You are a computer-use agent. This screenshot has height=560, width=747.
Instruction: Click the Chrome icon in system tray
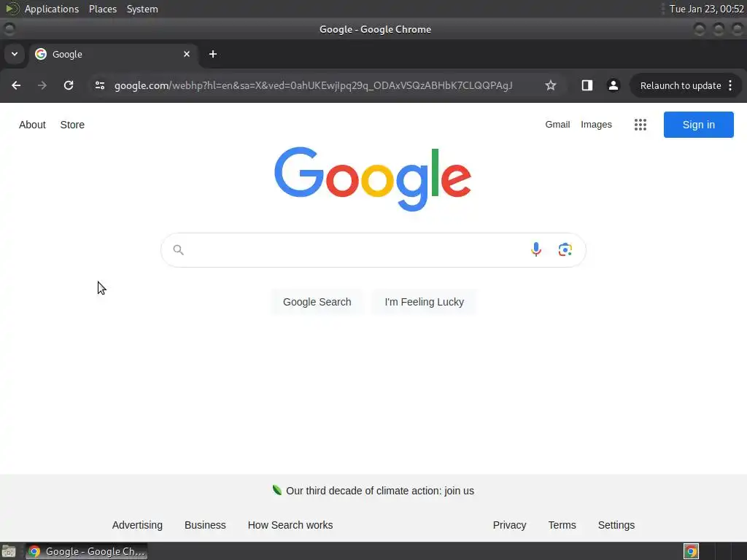[691, 551]
